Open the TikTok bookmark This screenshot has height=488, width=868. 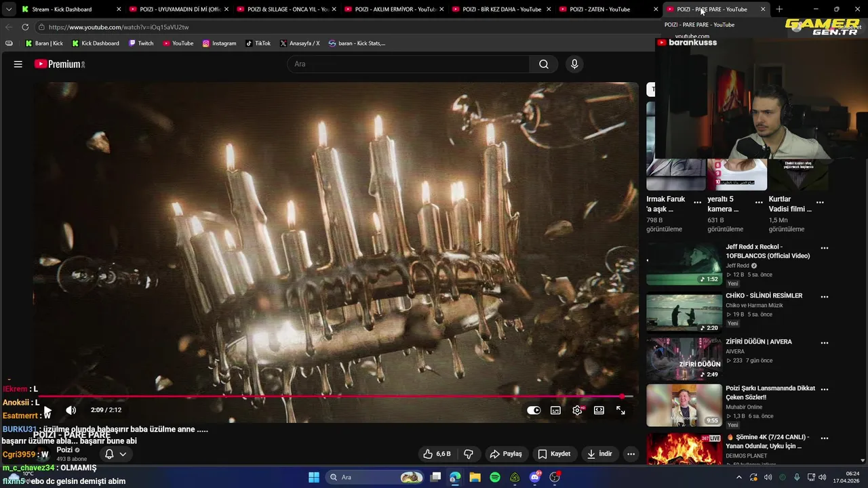pos(258,43)
